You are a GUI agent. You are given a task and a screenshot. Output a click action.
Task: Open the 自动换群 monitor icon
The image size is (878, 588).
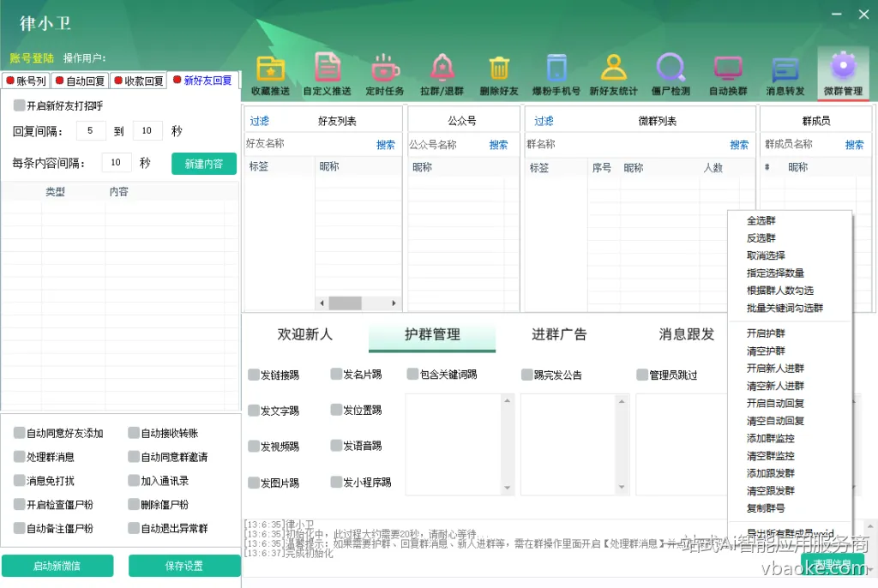728,75
